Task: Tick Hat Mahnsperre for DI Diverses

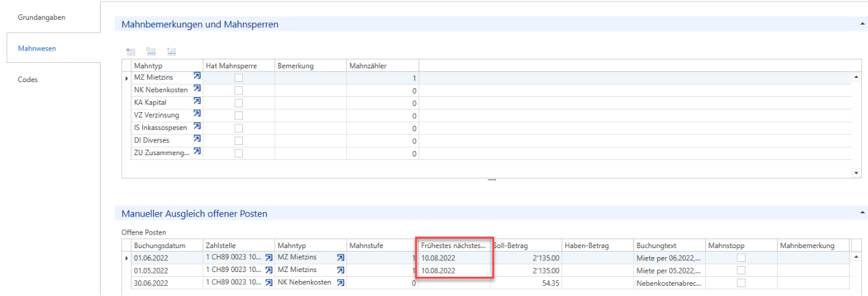Action: (x=239, y=140)
